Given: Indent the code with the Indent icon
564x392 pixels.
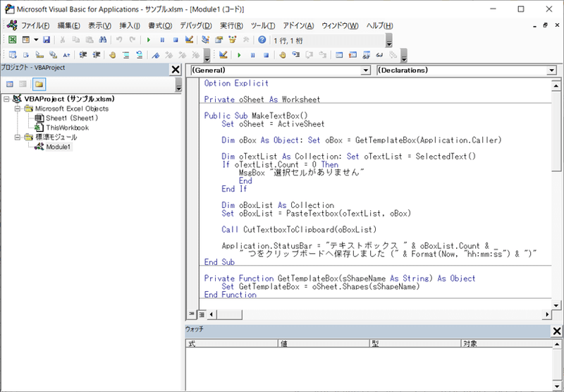Looking at the screenshot, I should [x=83, y=55].
